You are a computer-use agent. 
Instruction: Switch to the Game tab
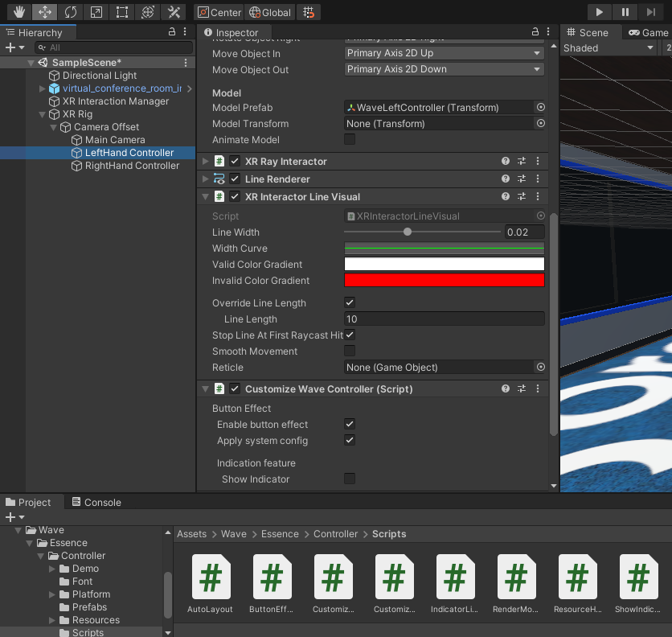click(648, 33)
